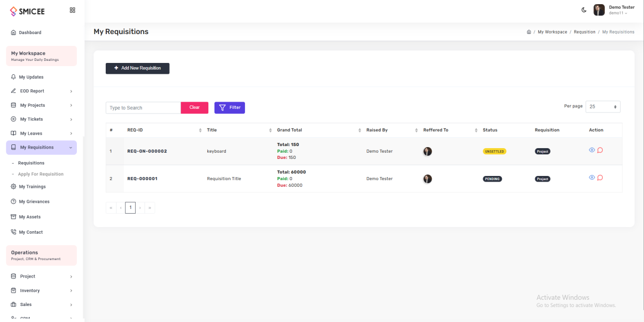Viewport: 644px width, 322px height.
Task: Click Requisition Title cell
Action: (x=224, y=179)
